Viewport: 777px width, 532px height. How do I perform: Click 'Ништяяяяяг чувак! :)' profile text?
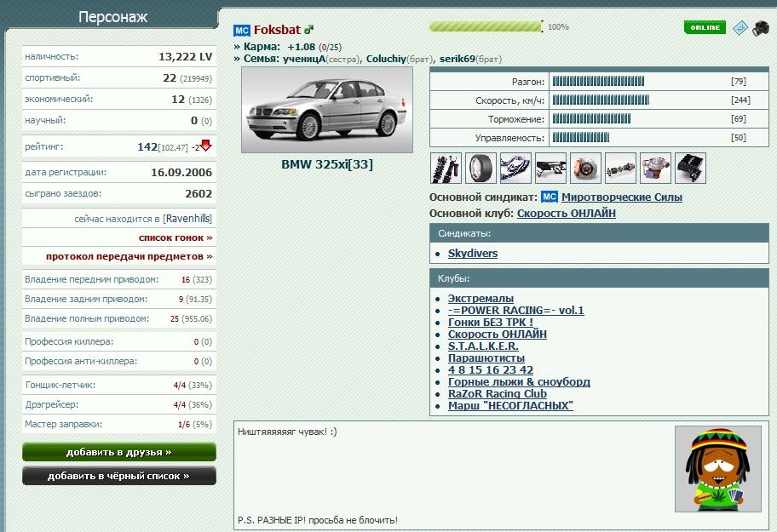[287, 432]
